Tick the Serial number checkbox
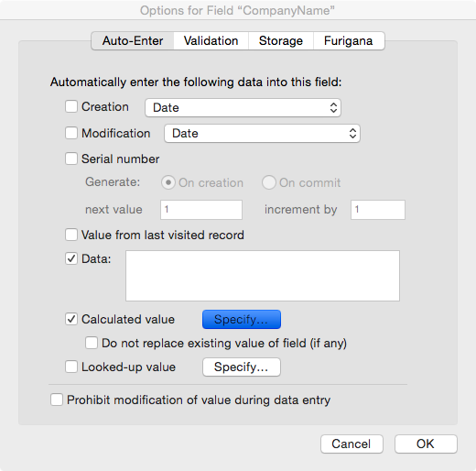This screenshot has height=471, width=476. pos(71,159)
